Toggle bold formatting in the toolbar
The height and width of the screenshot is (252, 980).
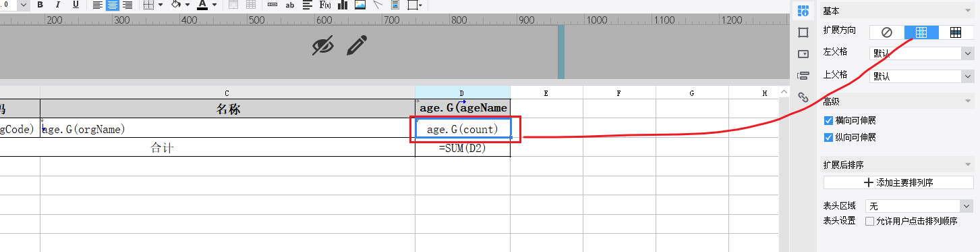tap(40, 5)
